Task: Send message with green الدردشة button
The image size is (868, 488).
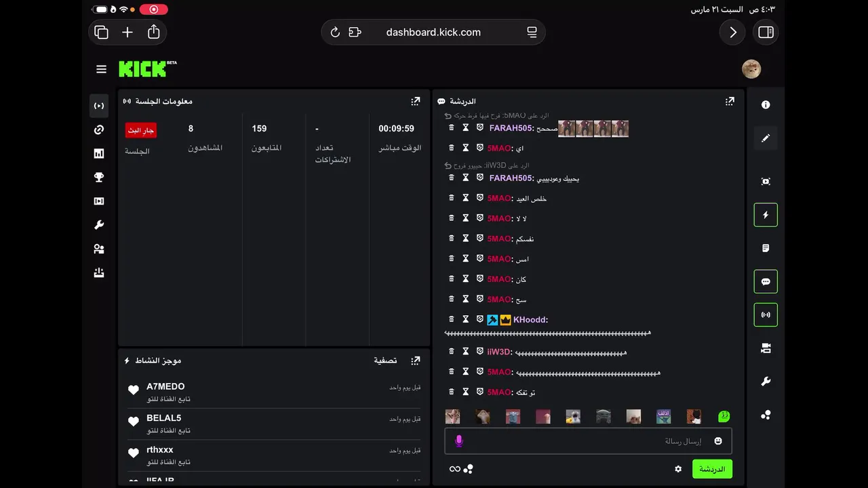Action: coord(712,469)
